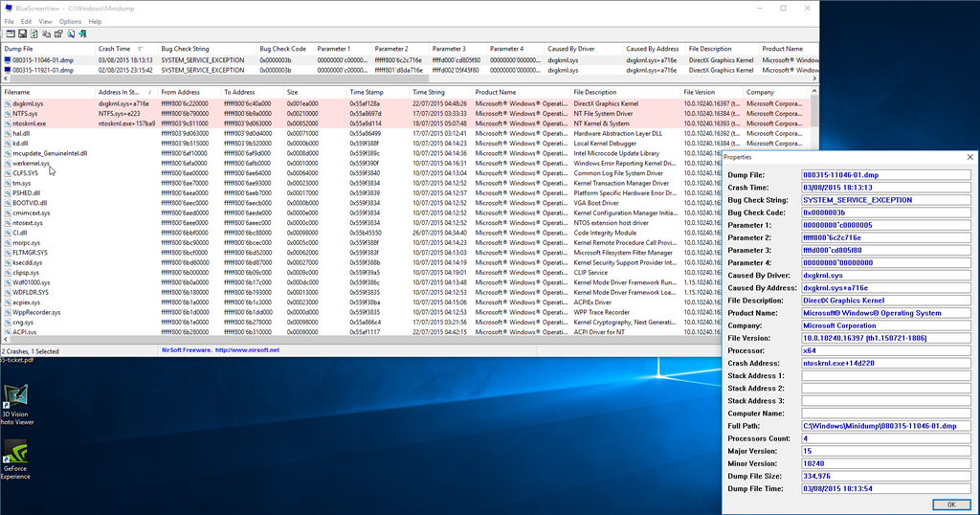Image resolution: width=980 pixels, height=515 pixels.
Task: Sort crashes by Crash Time column header
Action: [125, 49]
